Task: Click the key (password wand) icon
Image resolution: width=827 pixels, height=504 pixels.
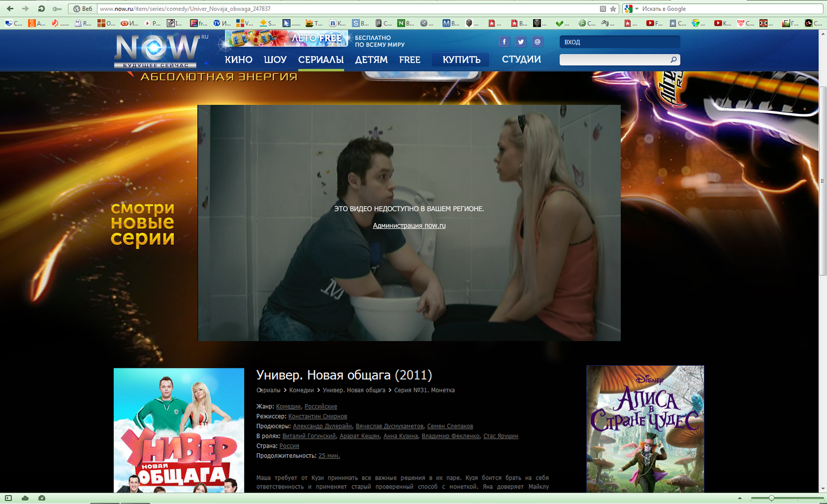Action: pos(57,9)
